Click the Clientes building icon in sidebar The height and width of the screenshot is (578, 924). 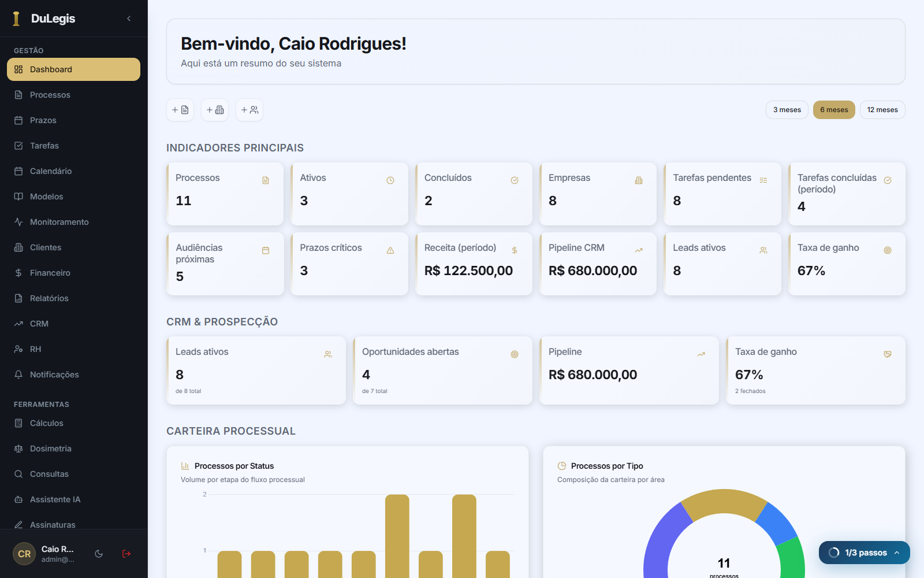18,247
